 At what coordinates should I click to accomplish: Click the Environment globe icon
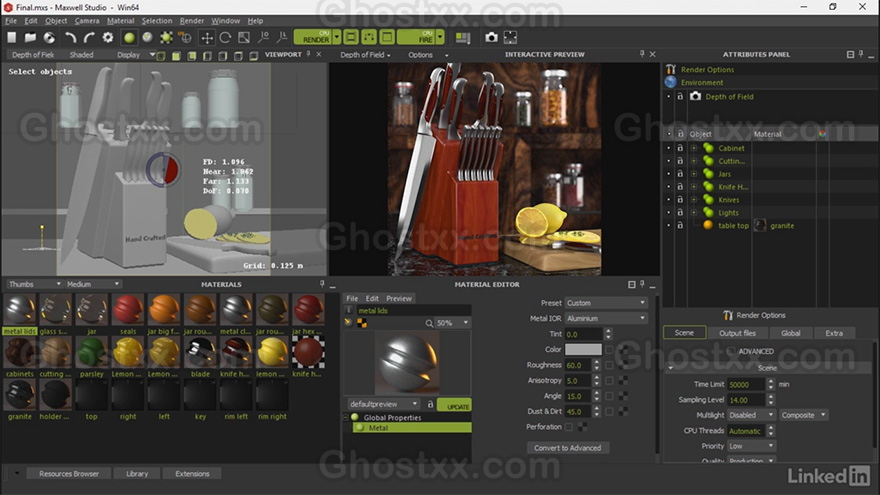671,82
